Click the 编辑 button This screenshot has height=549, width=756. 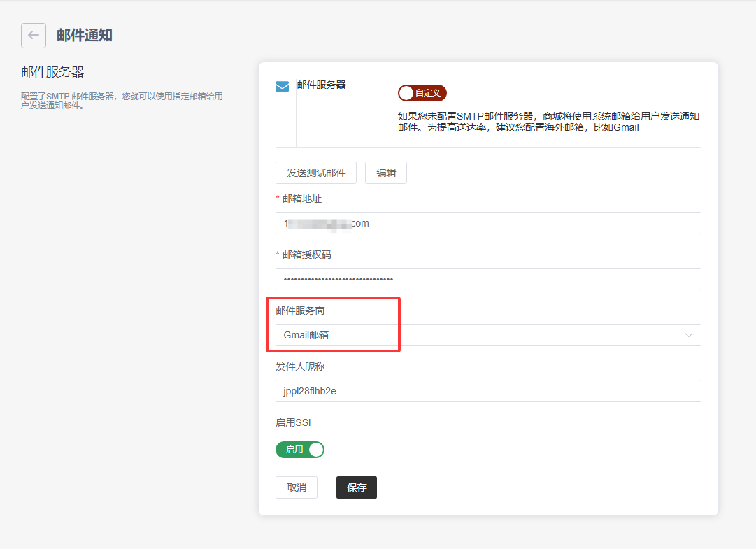click(386, 173)
